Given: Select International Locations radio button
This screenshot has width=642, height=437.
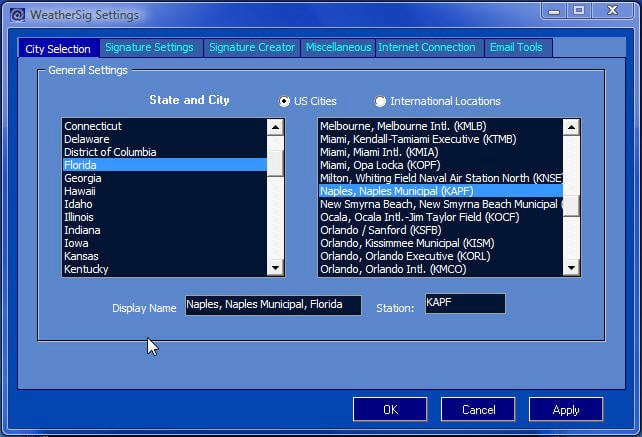Looking at the screenshot, I should [380, 101].
